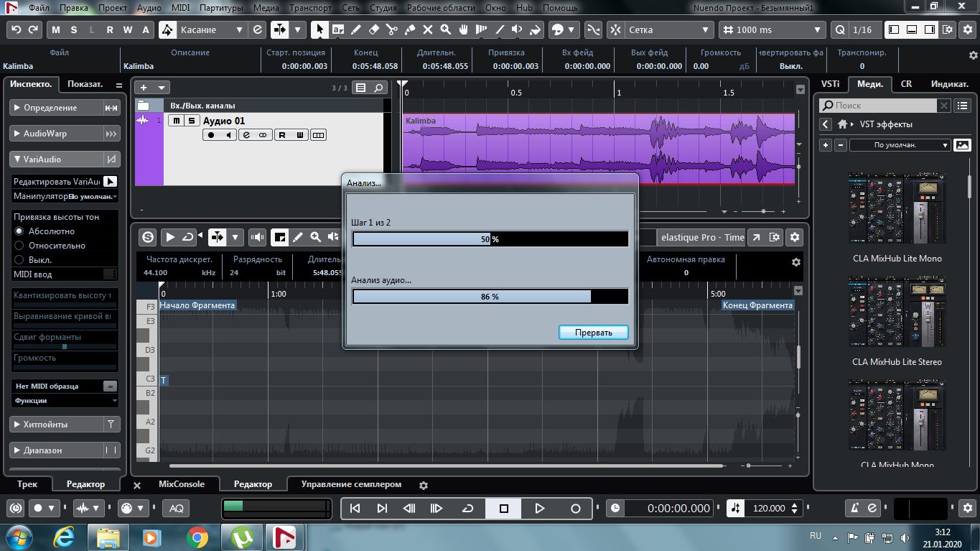Click the transport Stop button
The width and height of the screenshot is (980, 551).
(504, 508)
